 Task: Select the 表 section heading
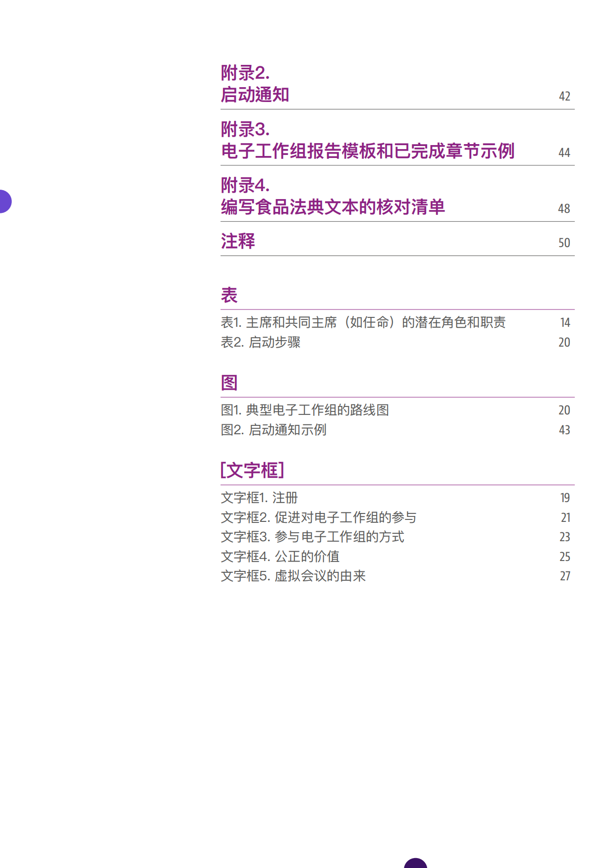click(x=229, y=295)
